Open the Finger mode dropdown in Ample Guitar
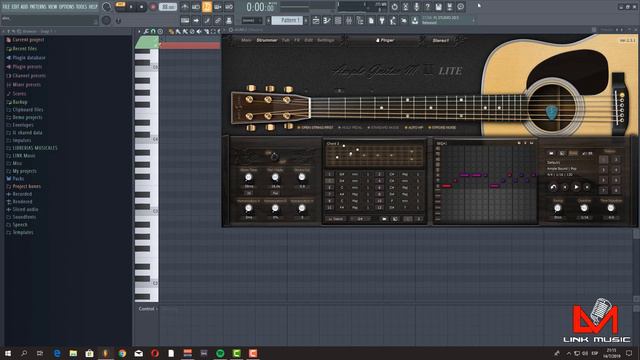The width and height of the screenshot is (640, 360). pos(384,40)
